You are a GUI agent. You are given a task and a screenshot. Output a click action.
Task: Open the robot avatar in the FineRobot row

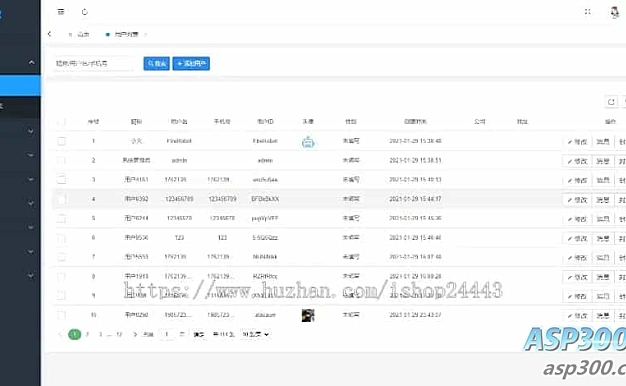(308, 141)
